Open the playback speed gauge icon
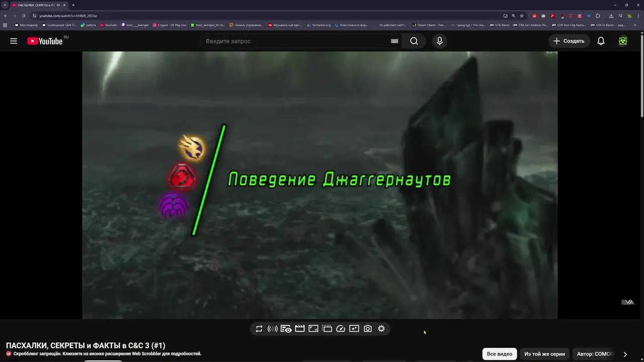644x362 pixels. (341, 329)
